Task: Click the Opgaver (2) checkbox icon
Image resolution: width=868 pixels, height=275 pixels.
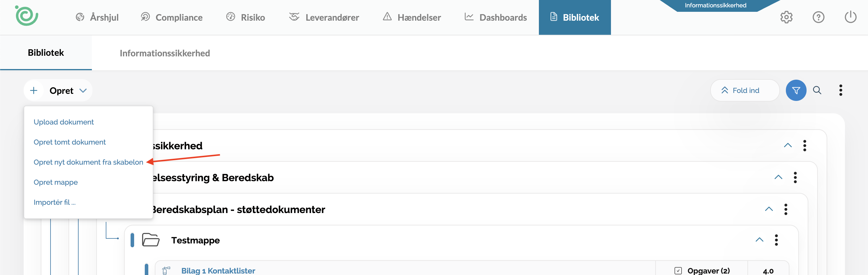Action: pos(678,271)
